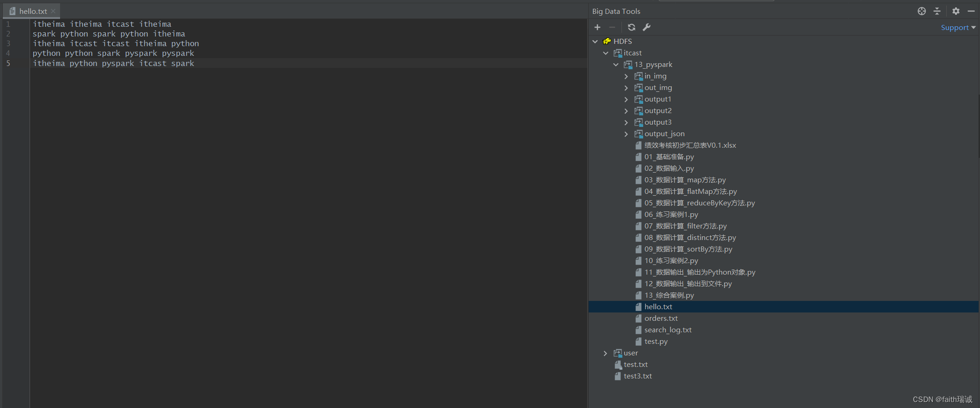Select 06_练习案例1.py file
This screenshot has height=408, width=980.
671,215
